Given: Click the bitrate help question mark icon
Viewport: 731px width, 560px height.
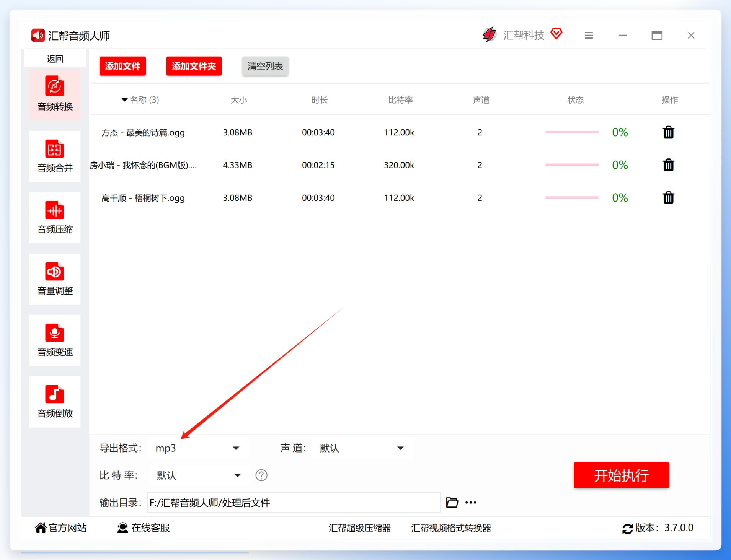Looking at the screenshot, I should tap(261, 475).
